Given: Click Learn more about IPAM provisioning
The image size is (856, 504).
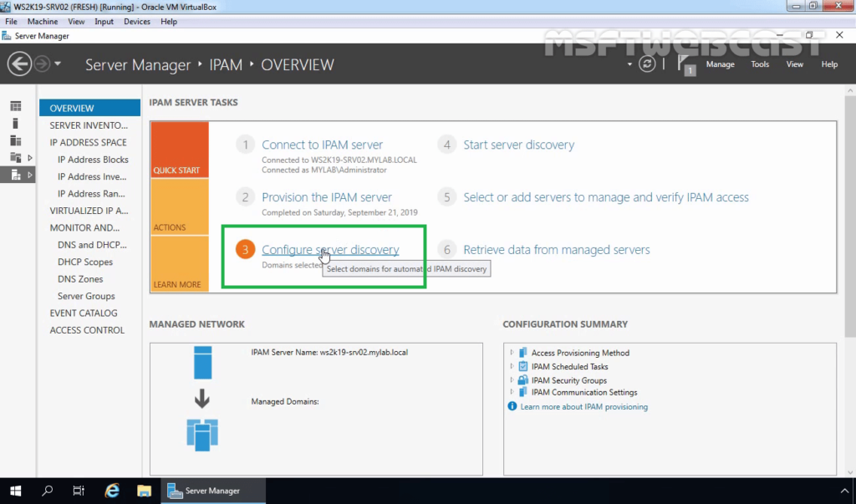Looking at the screenshot, I should 583,407.
